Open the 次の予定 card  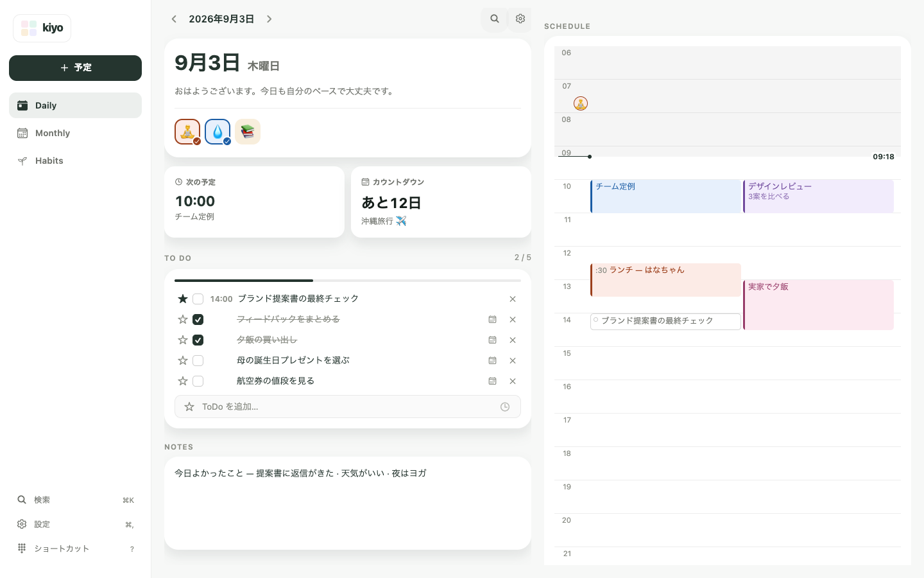tap(254, 202)
